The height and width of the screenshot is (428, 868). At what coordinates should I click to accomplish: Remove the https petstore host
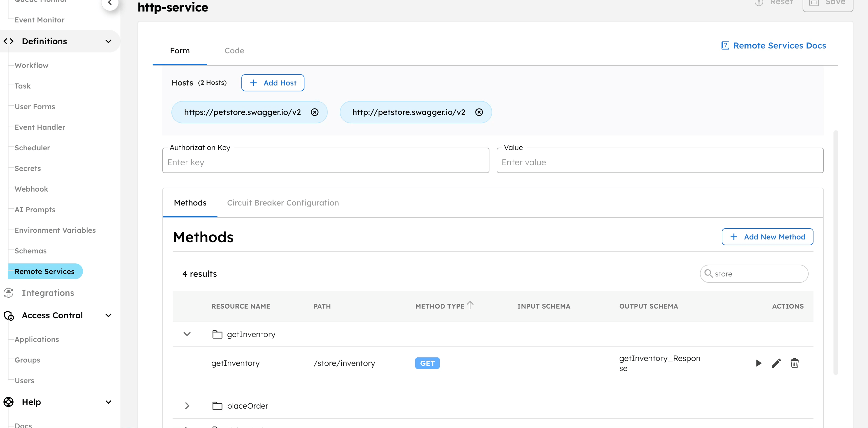click(315, 112)
